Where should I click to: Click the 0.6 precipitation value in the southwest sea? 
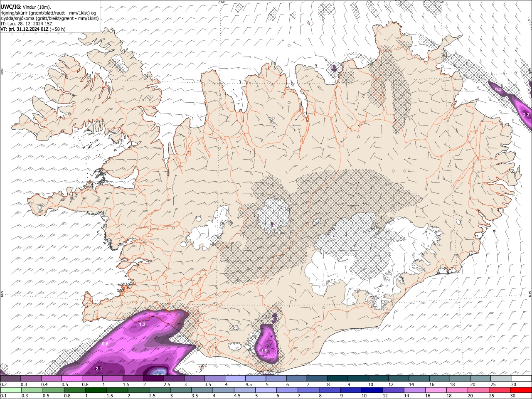point(105,344)
